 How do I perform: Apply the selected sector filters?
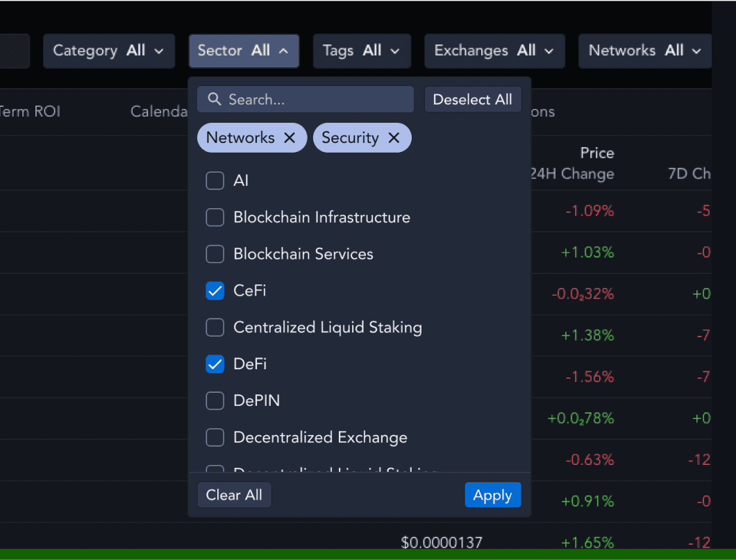(x=493, y=495)
